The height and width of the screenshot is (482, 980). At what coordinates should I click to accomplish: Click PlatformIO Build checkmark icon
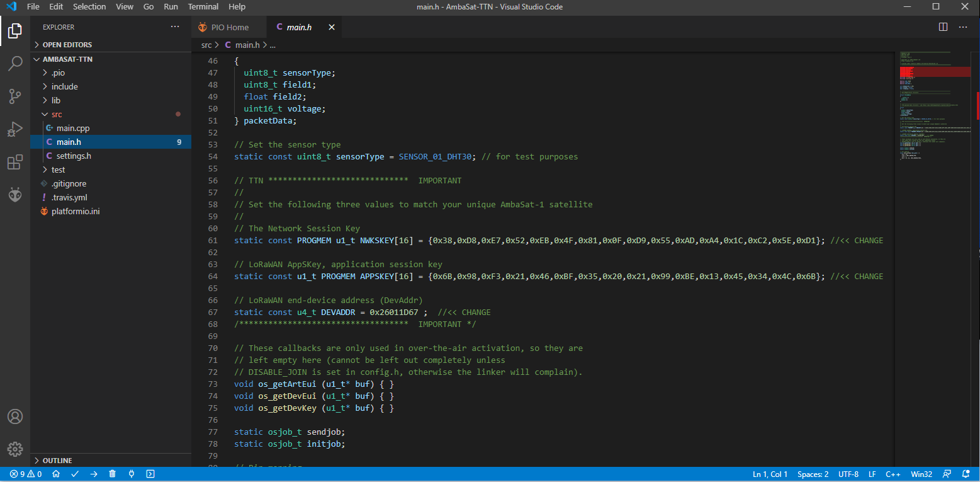point(75,474)
